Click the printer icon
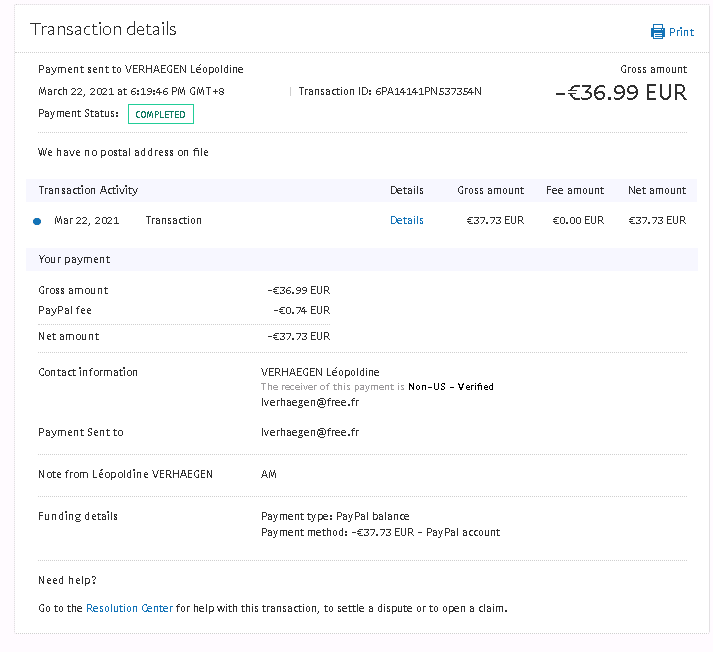The height and width of the screenshot is (652, 713). coord(657,32)
